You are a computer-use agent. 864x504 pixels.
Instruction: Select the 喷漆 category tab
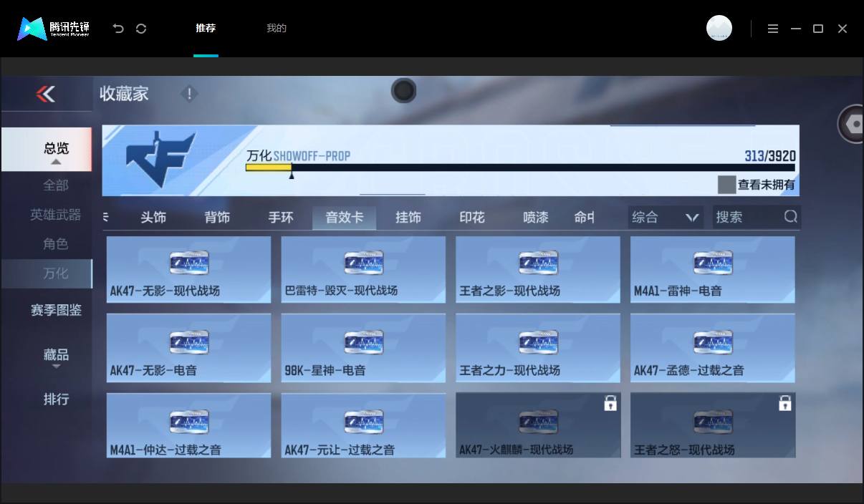[536, 217]
